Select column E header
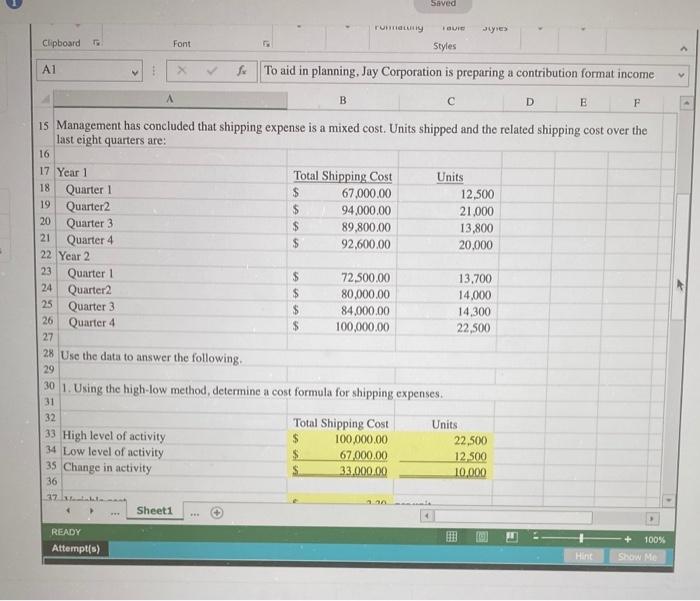The width and height of the screenshot is (700, 601). point(583,103)
